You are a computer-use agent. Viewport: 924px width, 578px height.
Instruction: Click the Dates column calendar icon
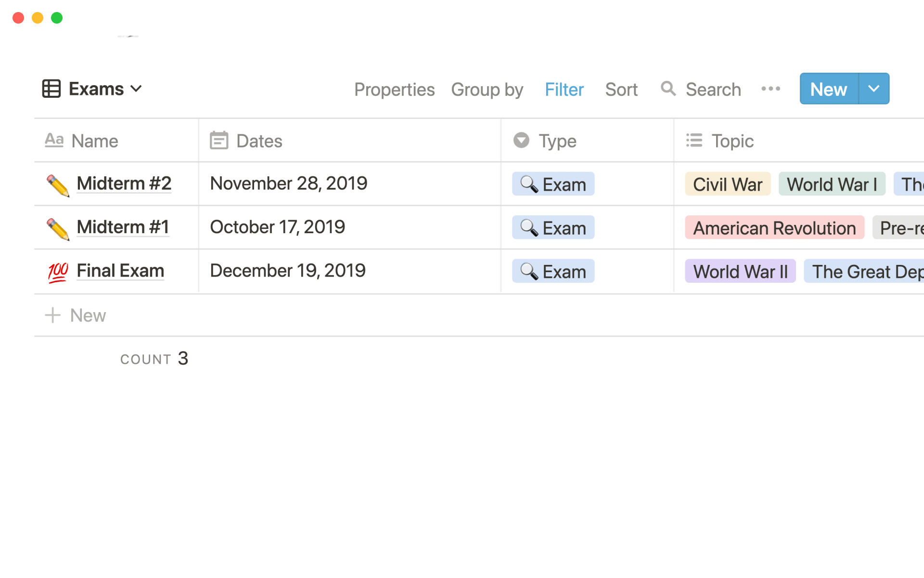[219, 141]
